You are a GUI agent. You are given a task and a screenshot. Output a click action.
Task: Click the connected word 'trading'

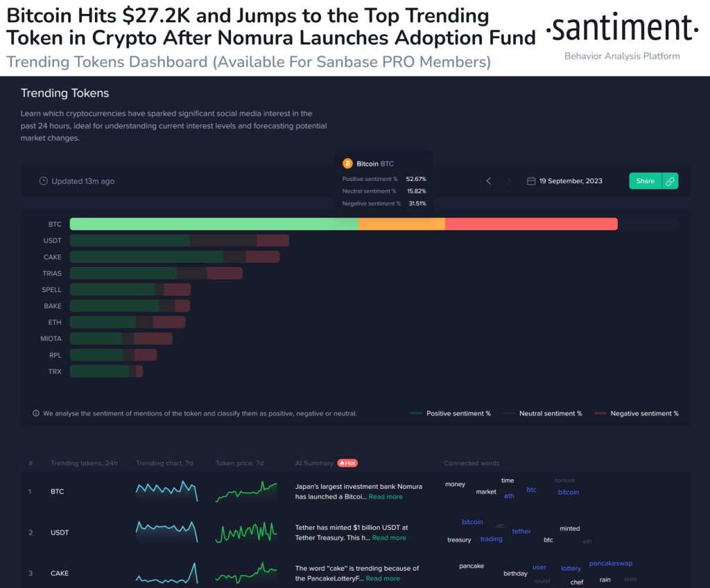492,539
